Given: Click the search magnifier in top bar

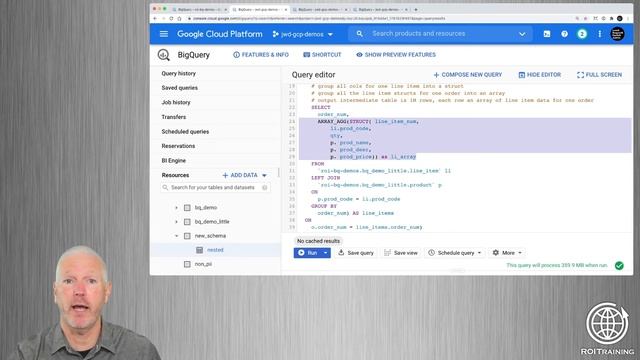Looking at the screenshot, I should coord(360,33).
